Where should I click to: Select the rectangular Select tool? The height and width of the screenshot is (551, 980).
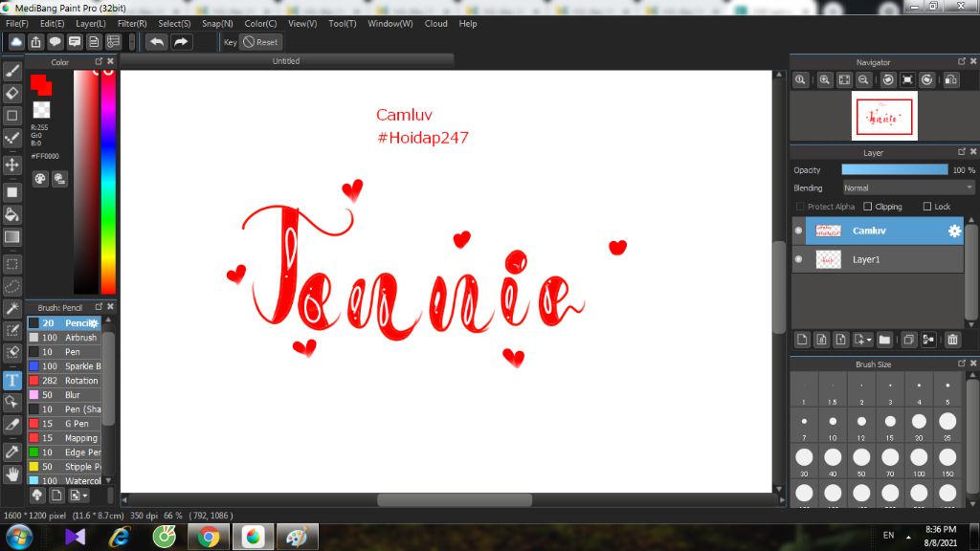11,264
